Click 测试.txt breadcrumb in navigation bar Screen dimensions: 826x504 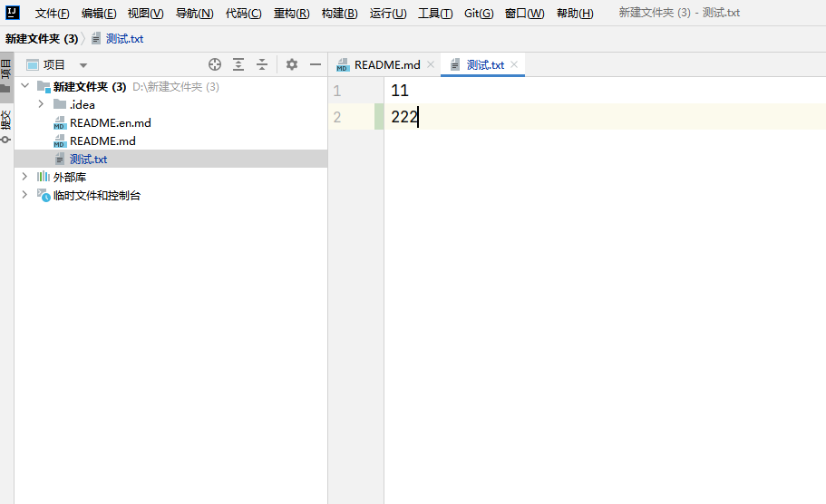click(x=118, y=38)
